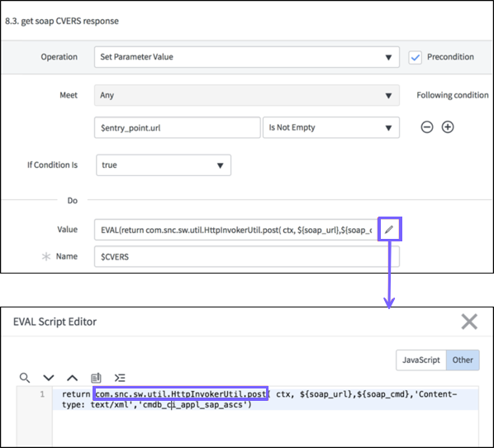Click the Following condition label
Screen dimensions: 494x448
pos(453,95)
